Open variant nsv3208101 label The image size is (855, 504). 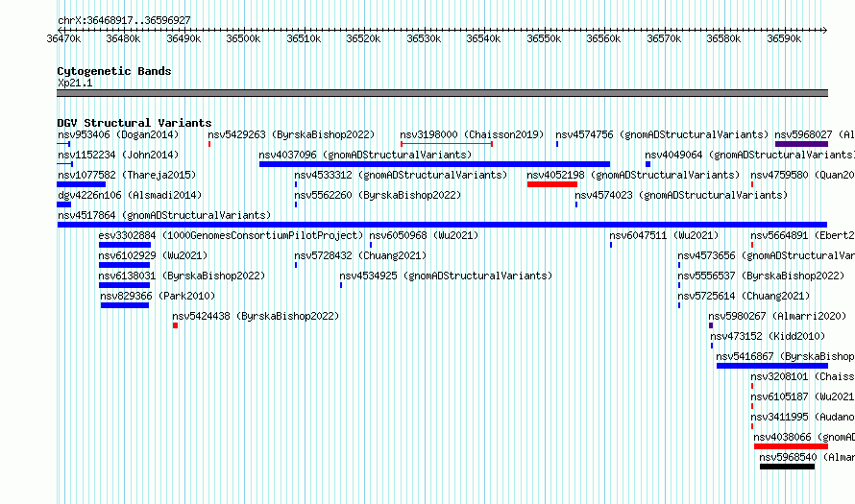(803, 376)
